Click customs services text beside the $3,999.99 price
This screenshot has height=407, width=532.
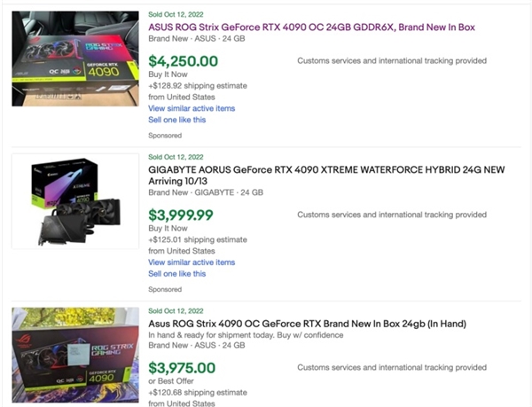[391, 215]
